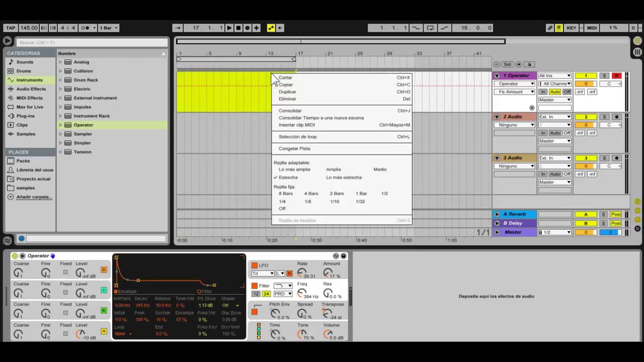Screen dimensions: 644x362
Task: Open Packs in Places
Action: pyautogui.click(x=23, y=161)
